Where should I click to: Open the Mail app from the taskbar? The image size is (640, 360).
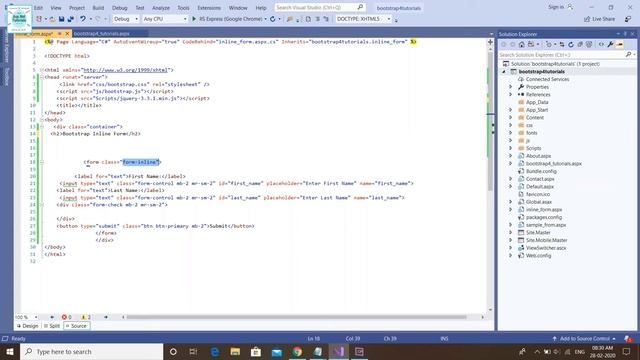(277, 351)
